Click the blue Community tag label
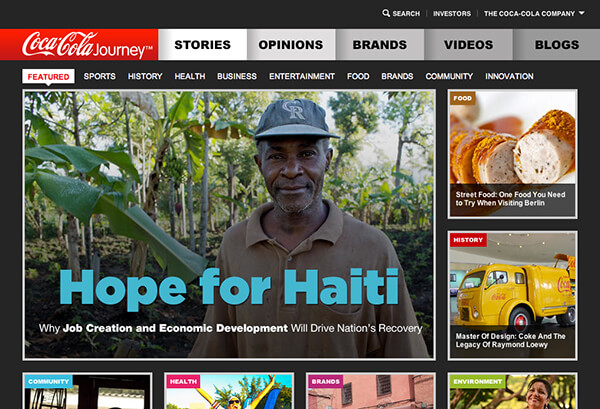The image size is (600, 409). point(49,381)
